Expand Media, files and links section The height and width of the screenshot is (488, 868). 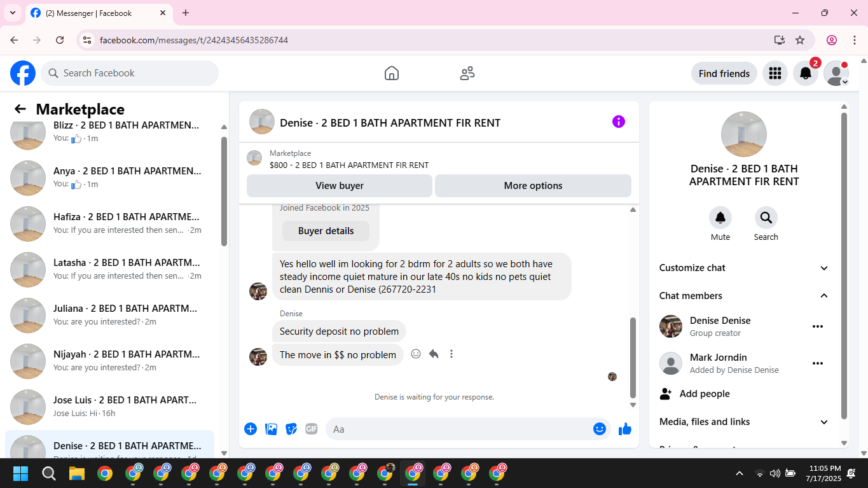tap(744, 422)
